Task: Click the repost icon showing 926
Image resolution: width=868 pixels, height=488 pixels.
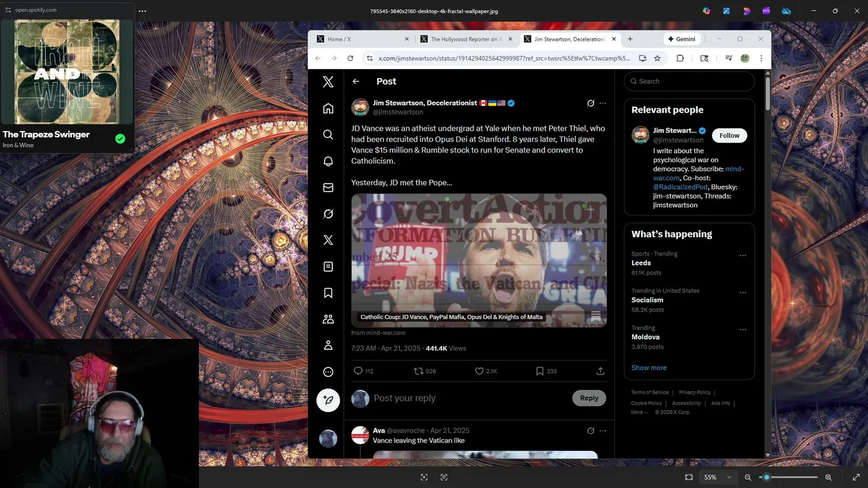Action: [x=419, y=371]
